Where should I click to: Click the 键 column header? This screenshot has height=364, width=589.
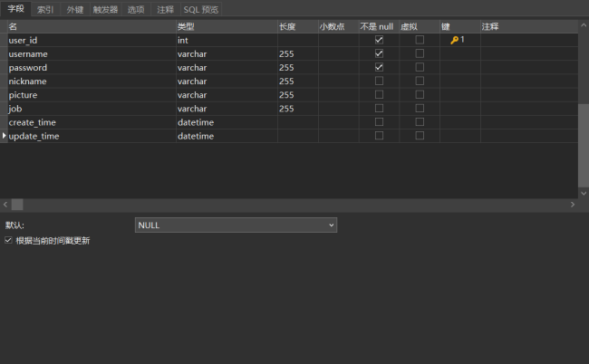460,26
